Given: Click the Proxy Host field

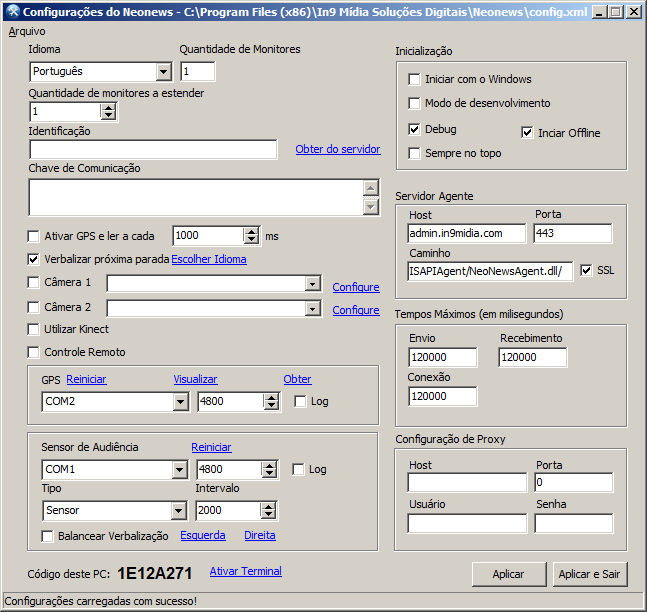Looking at the screenshot, I should click(x=467, y=482).
